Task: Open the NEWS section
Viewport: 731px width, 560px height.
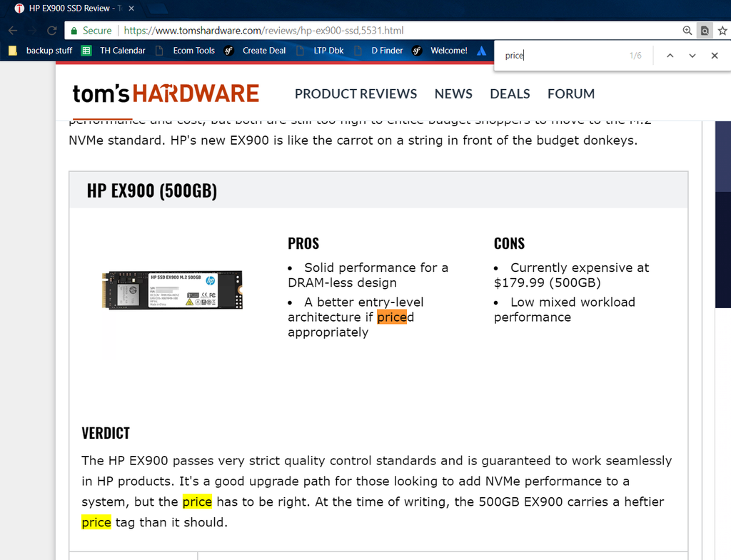Action: pyautogui.click(x=453, y=93)
